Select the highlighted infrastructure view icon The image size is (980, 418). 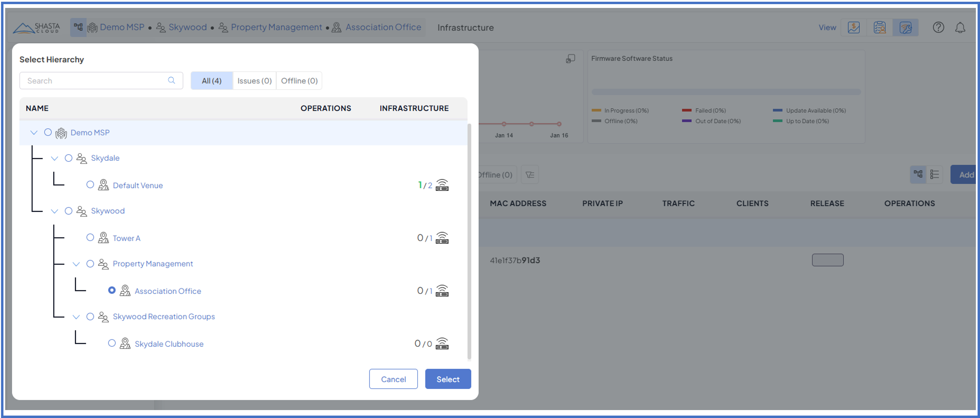click(x=905, y=27)
